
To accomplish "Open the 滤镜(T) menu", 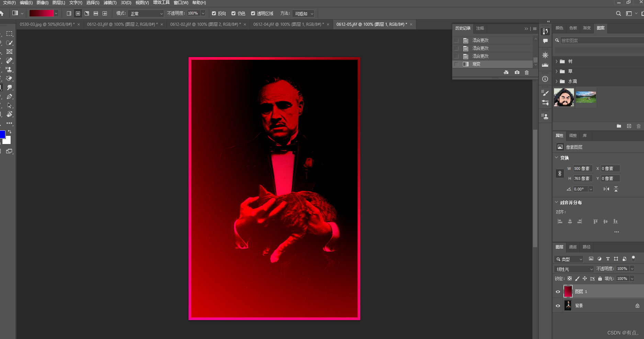I will click(x=110, y=3).
